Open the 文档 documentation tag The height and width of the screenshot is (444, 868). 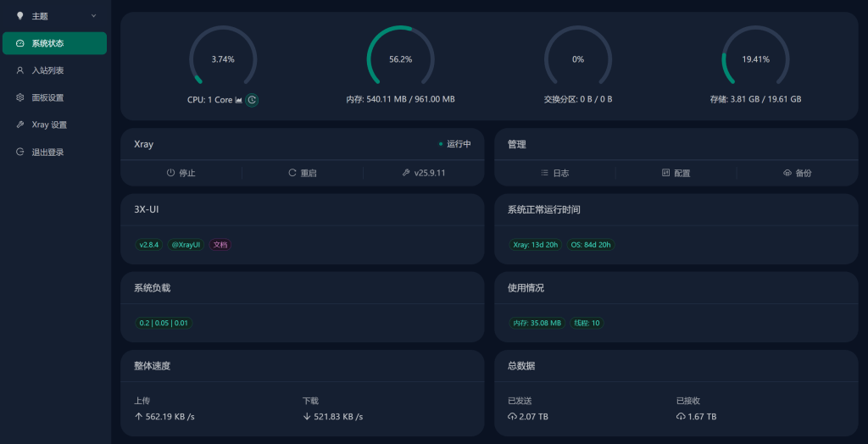point(220,245)
